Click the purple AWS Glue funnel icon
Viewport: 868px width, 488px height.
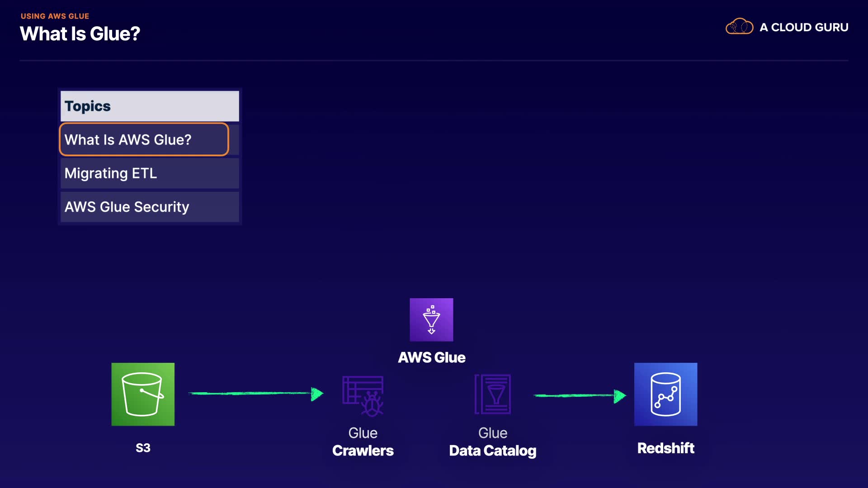click(431, 319)
